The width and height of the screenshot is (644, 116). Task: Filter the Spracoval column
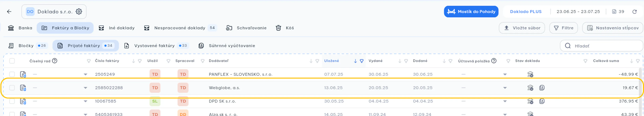(x=202, y=61)
